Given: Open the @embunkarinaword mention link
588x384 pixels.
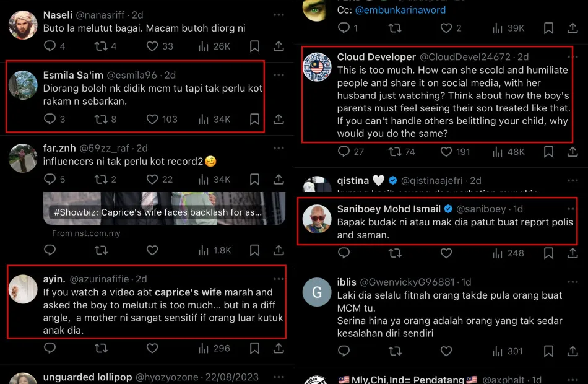Looking at the screenshot, I should tap(400, 10).
